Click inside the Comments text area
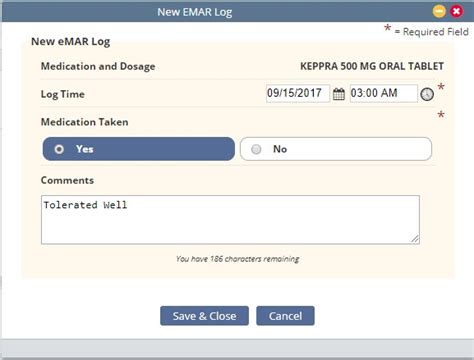Screen dimensions: 474x360 (230, 220)
